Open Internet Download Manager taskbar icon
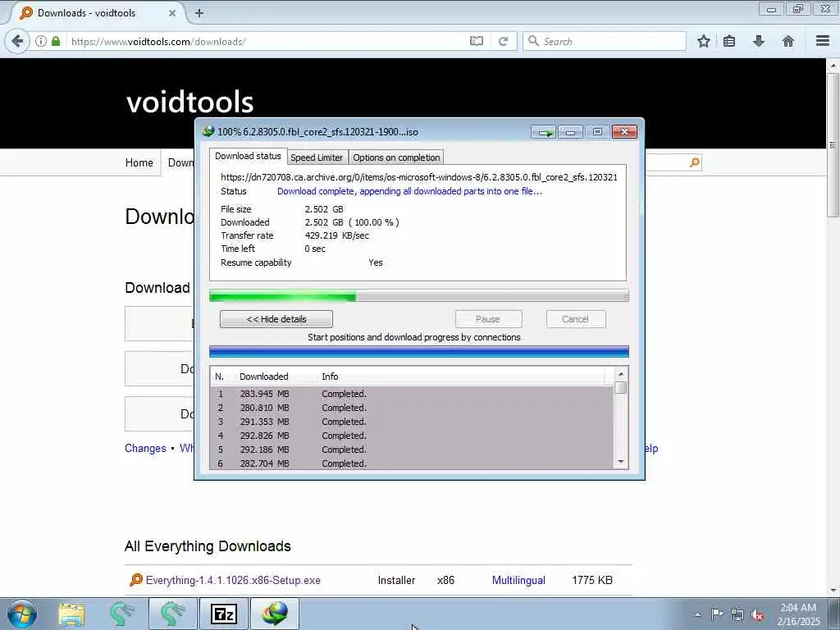 (275, 614)
